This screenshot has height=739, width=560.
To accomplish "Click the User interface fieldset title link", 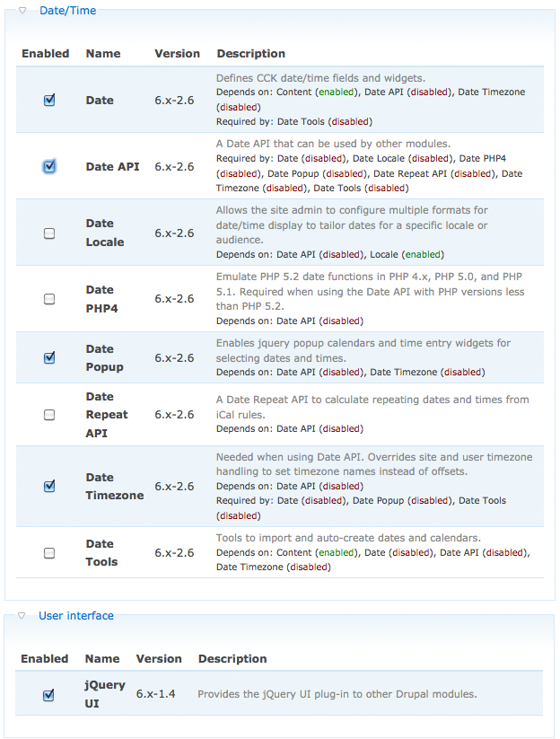I will [x=76, y=616].
